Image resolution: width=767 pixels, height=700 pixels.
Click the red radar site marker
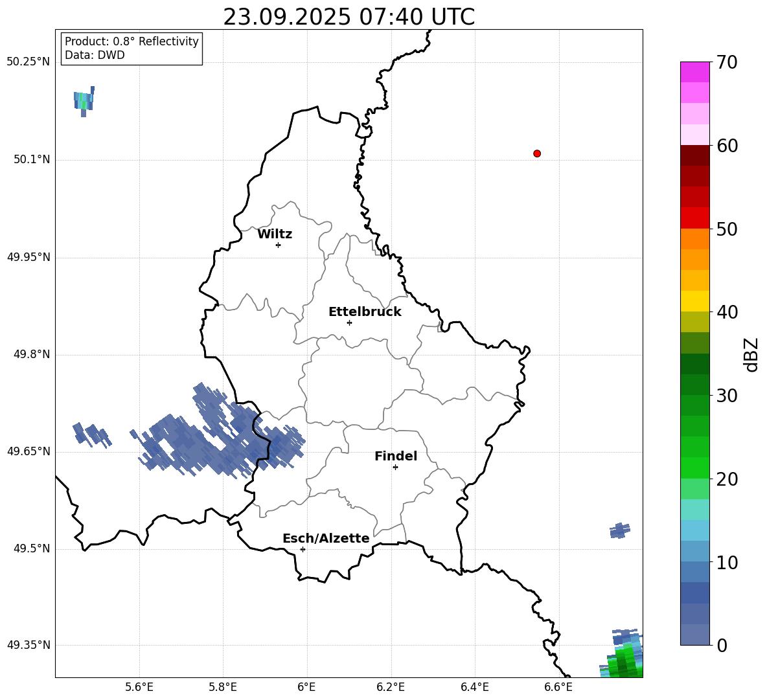pyautogui.click(x=537, y=153)
